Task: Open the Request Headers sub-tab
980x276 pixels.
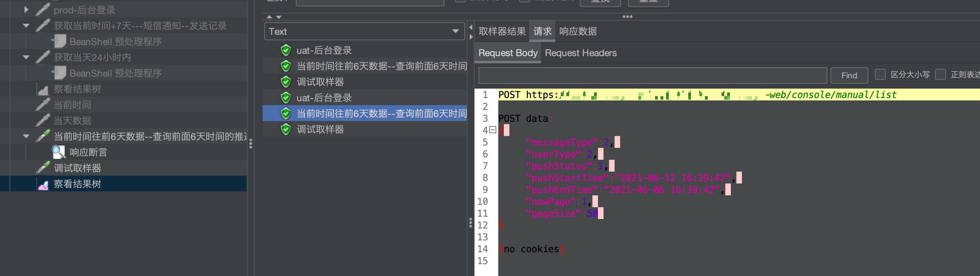Action: point(581,53)
